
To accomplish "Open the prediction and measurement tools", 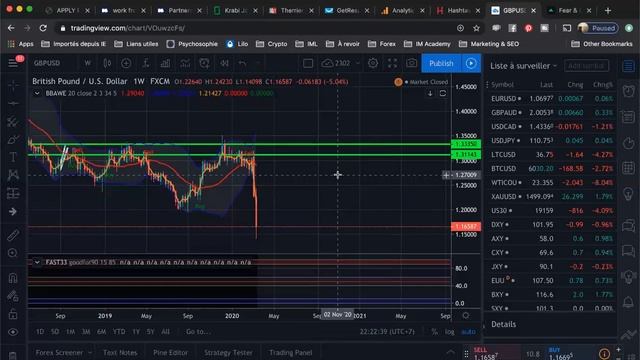I will click(13, 193).
